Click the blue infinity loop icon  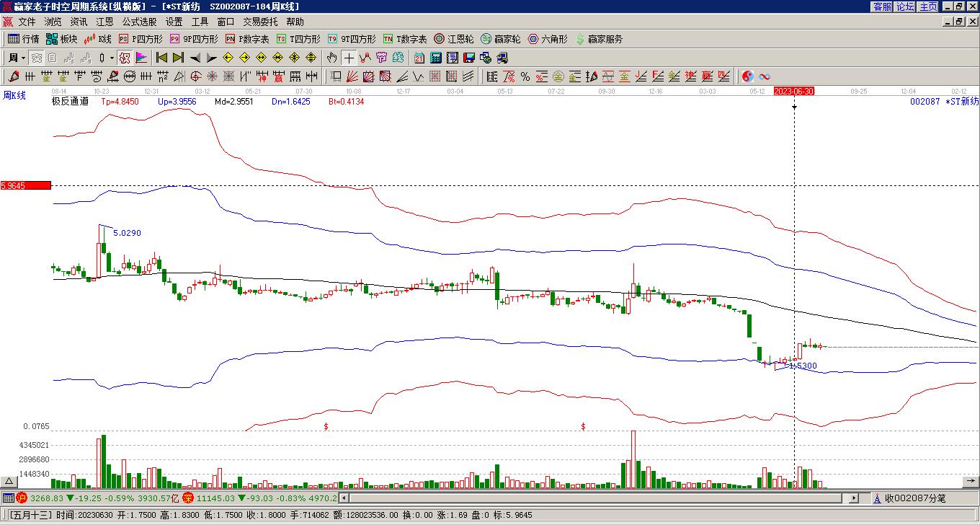tap(765, 76)
